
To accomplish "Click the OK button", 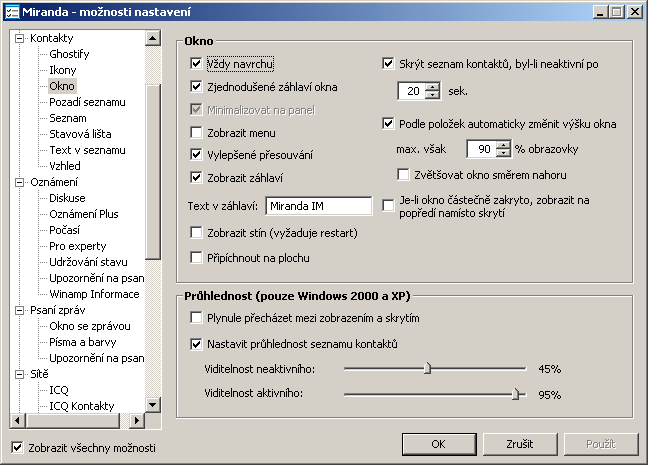I will tap(439, 444).
